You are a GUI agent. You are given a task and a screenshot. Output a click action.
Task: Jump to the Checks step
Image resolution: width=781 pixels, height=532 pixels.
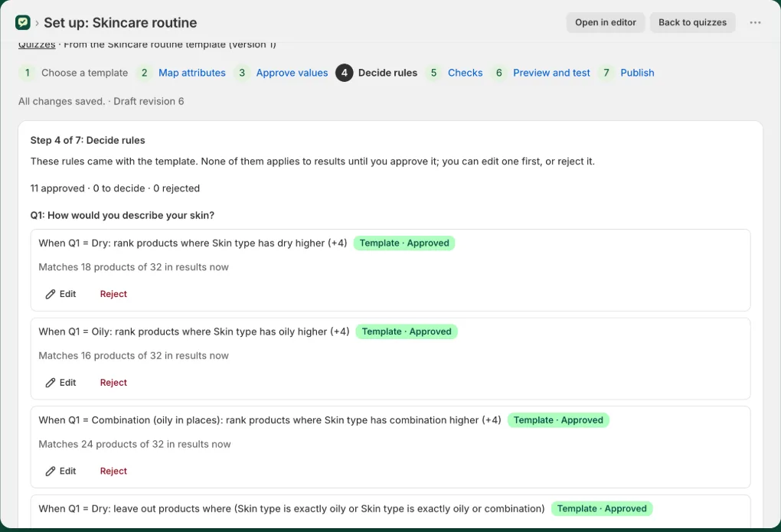pos(466,73)
